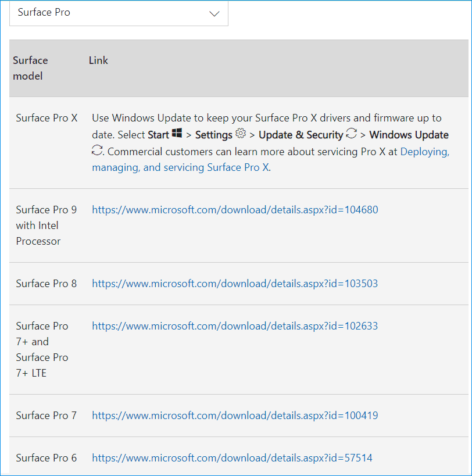The image size is (472, 476).
Task: Click the bold Update & Security text
Action: (301, 134)
